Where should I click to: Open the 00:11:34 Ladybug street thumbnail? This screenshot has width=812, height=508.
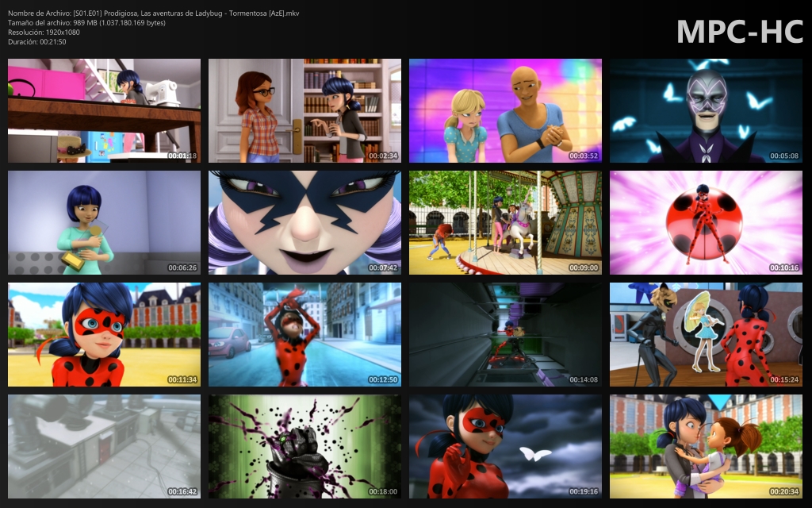[104, 334]
